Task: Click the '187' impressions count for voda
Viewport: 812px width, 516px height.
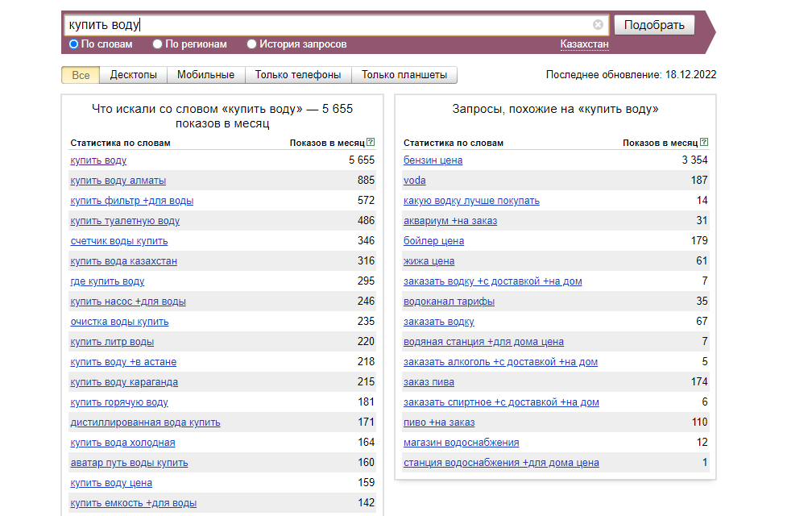Action: [x=699, y=181]
